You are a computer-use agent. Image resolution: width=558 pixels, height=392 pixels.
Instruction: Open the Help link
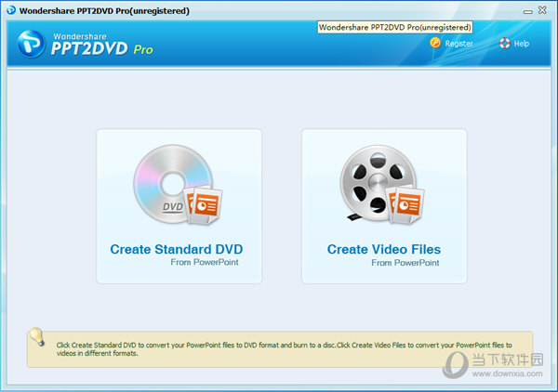[522, 44]
